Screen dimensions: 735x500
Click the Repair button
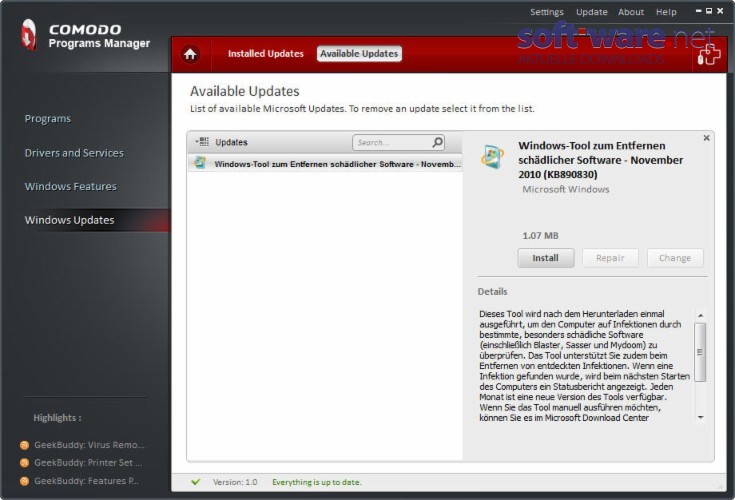[x=610, y=258]
